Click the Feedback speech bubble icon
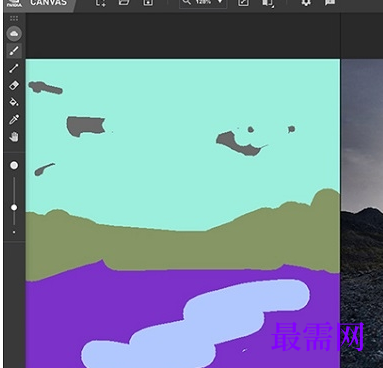The image size is (383, 368). (x=330, y=3)
